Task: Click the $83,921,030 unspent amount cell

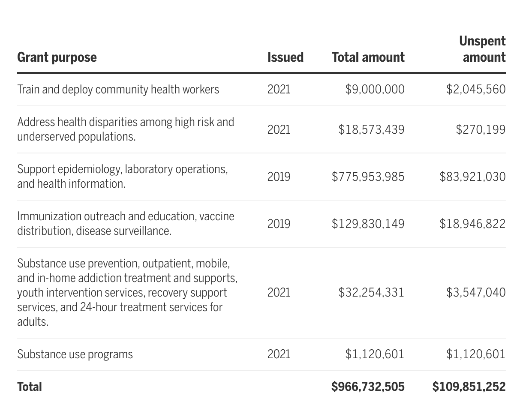Action: click(472, 177)
